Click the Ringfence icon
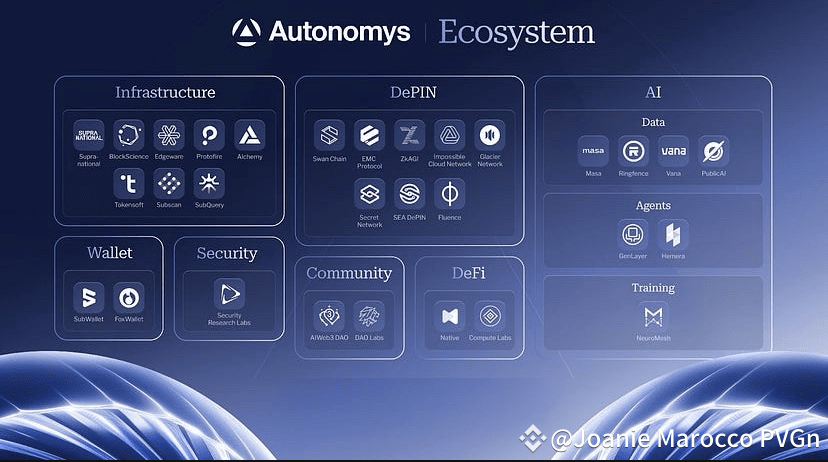Screen dimensions: 828x462 (633, 151)
